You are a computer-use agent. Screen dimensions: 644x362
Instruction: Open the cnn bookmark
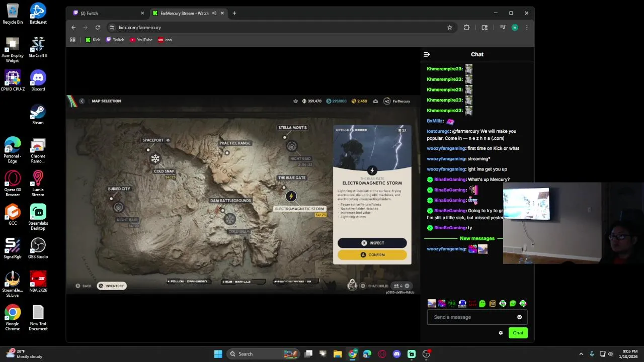click(165, 40)
